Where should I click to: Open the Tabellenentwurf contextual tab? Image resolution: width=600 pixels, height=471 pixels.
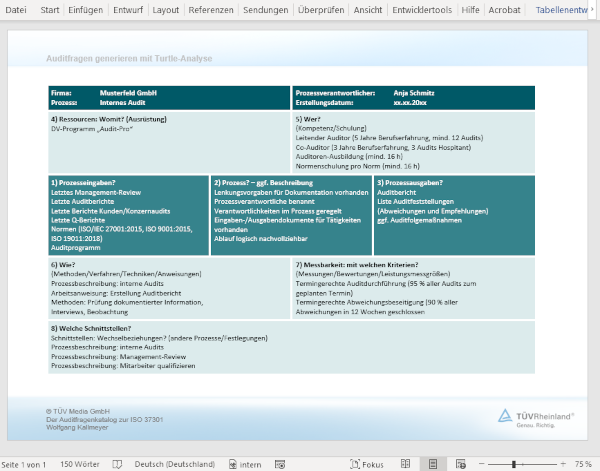click(567, 10)
